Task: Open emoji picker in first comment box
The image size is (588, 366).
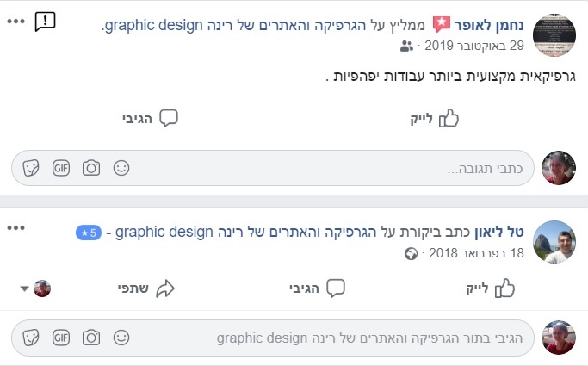Action: click(121, 168)
